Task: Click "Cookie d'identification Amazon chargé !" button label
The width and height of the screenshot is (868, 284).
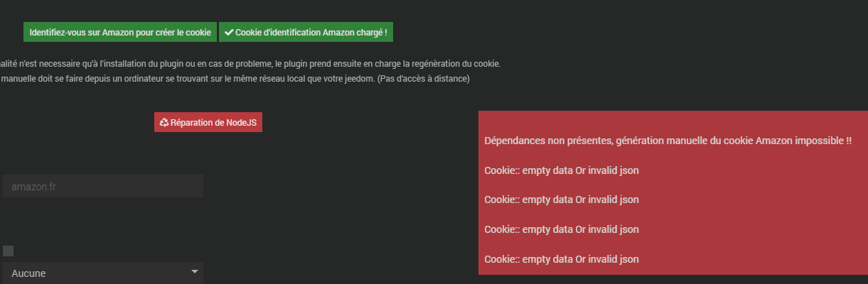Action: click(311, 33)
